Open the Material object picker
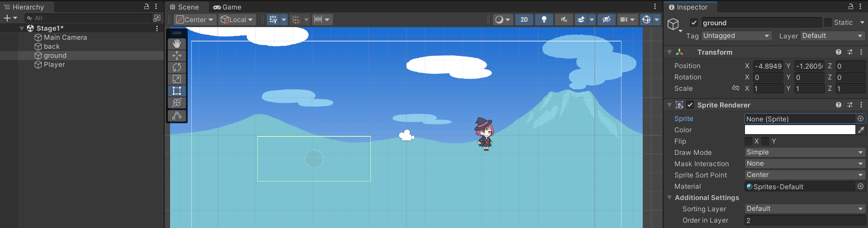The height and width of the screenshot is (228, 868). 860,186
